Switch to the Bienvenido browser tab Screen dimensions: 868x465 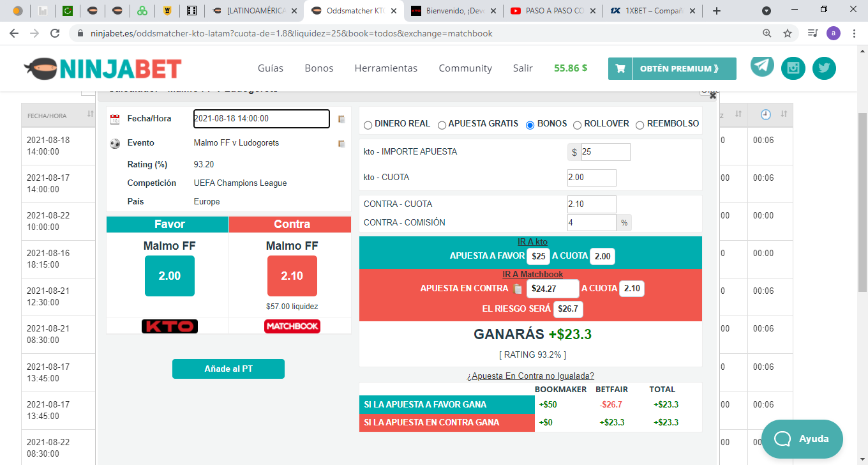[454, 11]
